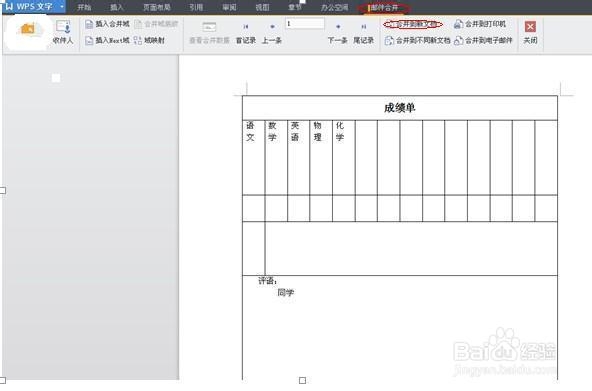Switch to the 章节 tab
The image size is (592, 391).
295,7
